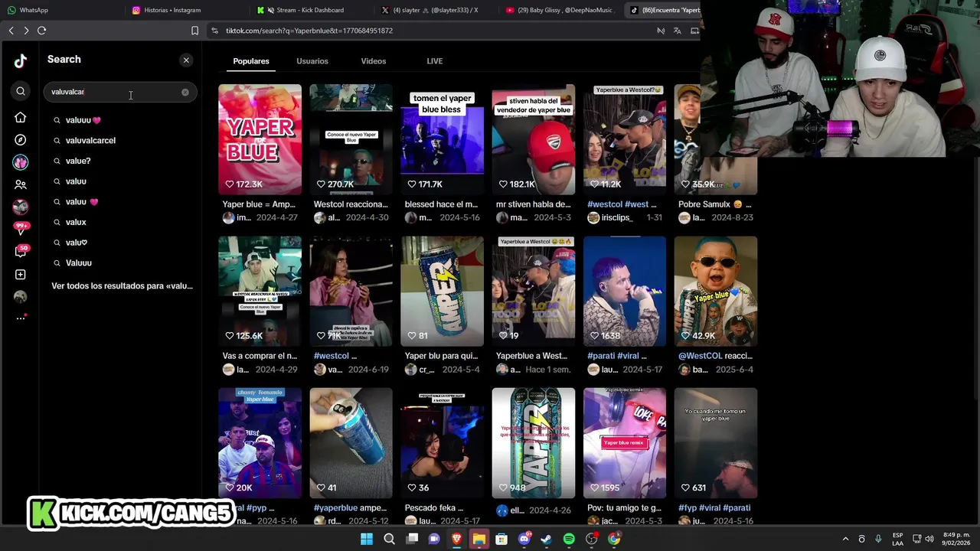Expand the system tray hidden icons chevron
This screenshot has height=551, width=980.
845,540
